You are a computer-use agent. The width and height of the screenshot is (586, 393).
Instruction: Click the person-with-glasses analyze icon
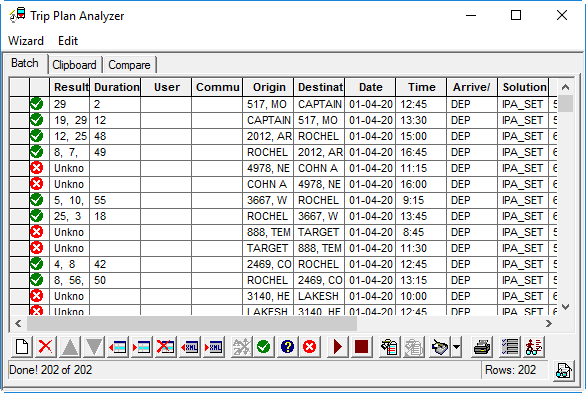click(533, 347)
